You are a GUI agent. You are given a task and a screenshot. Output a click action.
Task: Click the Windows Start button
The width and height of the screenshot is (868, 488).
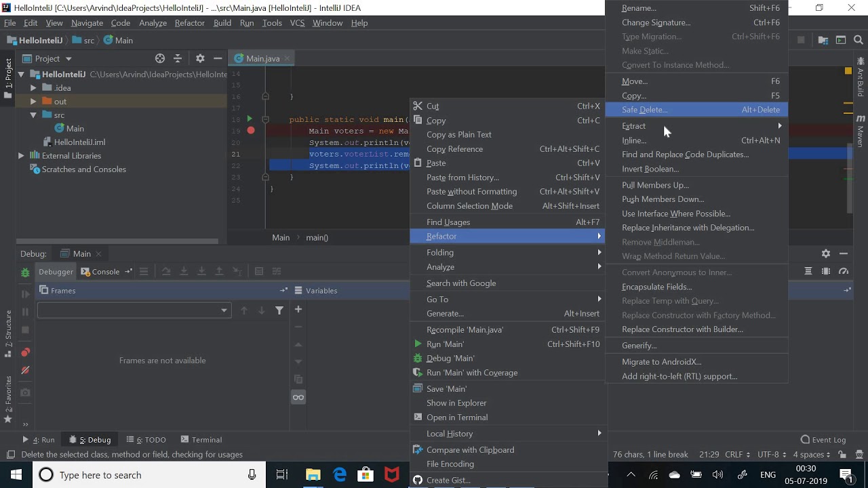[x=16, y=474]
